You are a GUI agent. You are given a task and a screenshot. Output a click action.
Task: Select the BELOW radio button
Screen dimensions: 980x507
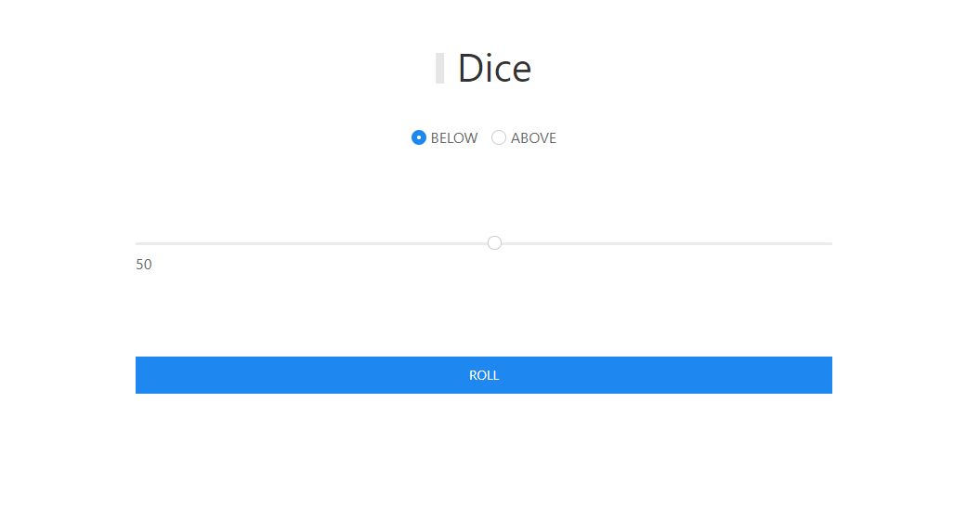pos(419,137)
